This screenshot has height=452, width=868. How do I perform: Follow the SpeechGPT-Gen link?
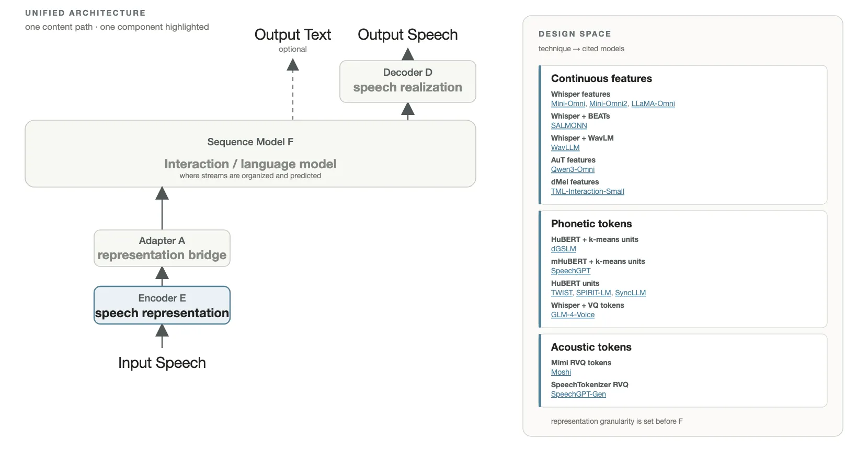coord(578,394)
